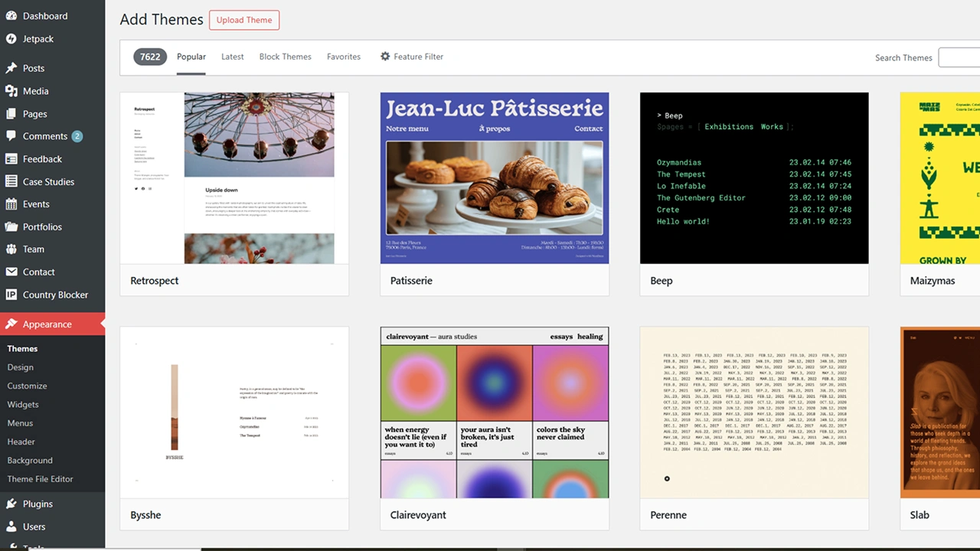Open the Block Themes tab
The width and height of the screenshot is (980, 551).
pos(285,56)
